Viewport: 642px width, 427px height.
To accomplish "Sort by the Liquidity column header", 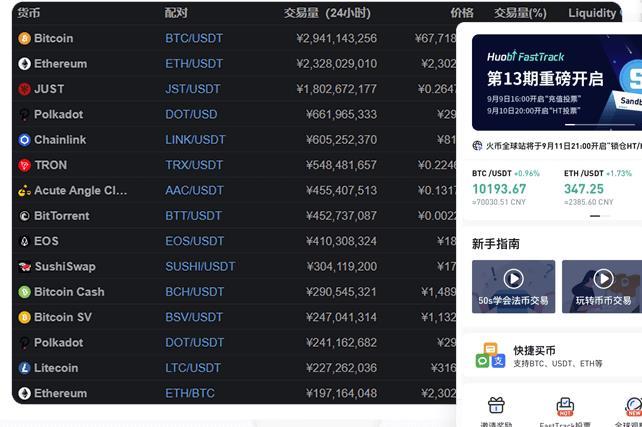I will (592, 13).
